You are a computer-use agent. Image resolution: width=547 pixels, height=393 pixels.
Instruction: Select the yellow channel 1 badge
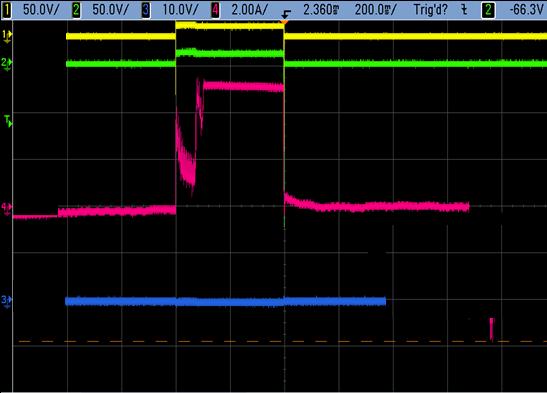(6, 10)
